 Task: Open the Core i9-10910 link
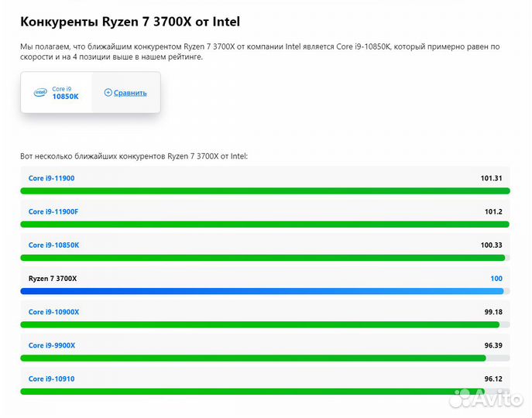tap(52, 379)
